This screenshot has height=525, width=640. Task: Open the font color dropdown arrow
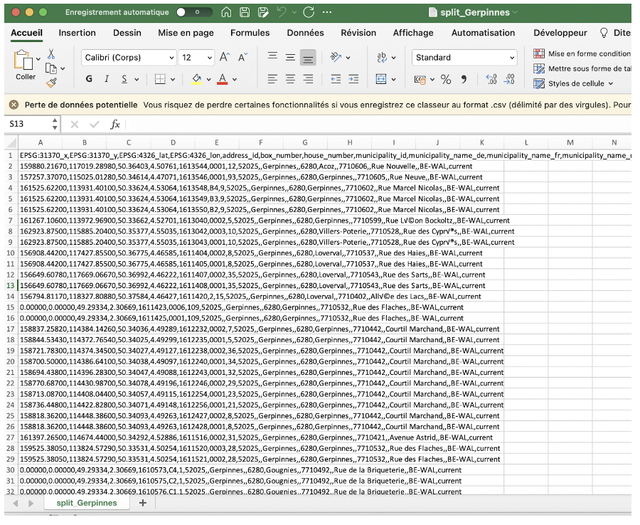coord(235,80)
